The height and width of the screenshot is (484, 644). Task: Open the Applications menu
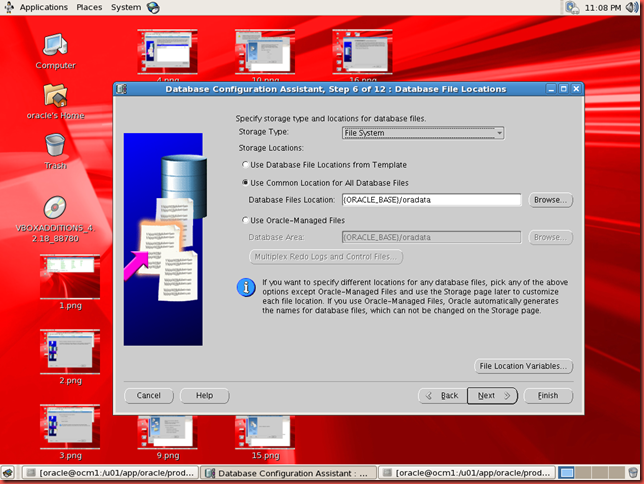[44, 7]
